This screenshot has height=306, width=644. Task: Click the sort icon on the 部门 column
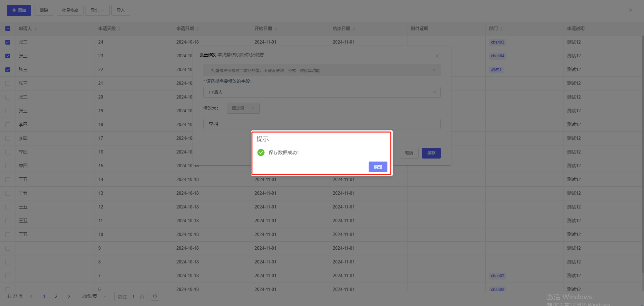point(501,29)
